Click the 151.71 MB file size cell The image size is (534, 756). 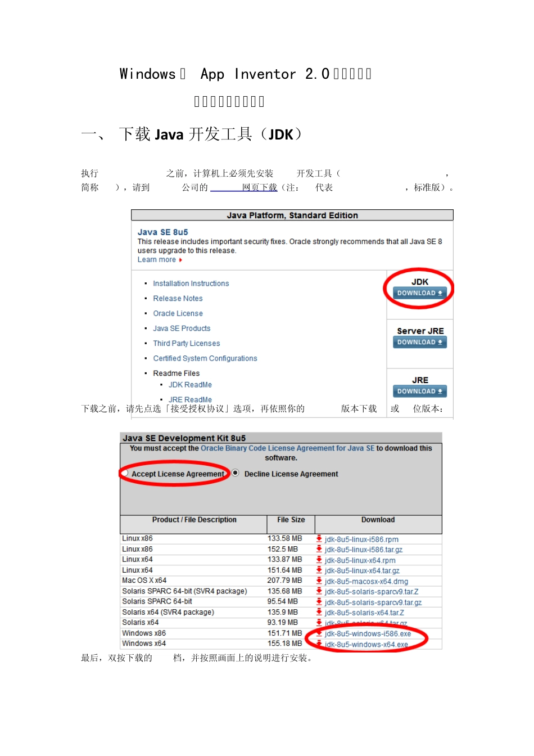[284, 633]
